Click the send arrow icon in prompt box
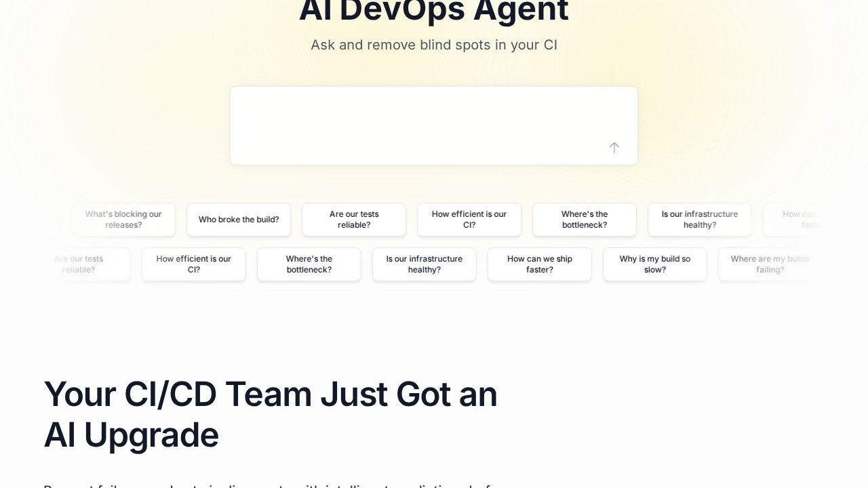Screen dimensions: 868x488 click(x=614, y=148)
